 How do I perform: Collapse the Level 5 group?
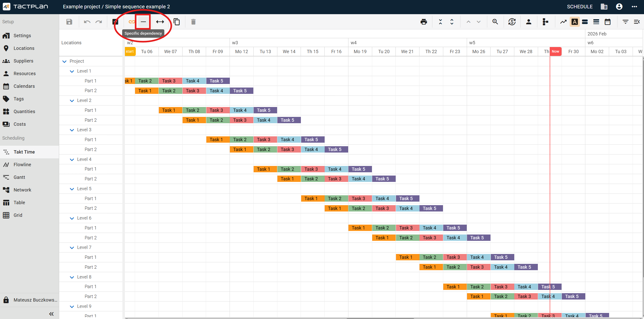click(72, 189)
